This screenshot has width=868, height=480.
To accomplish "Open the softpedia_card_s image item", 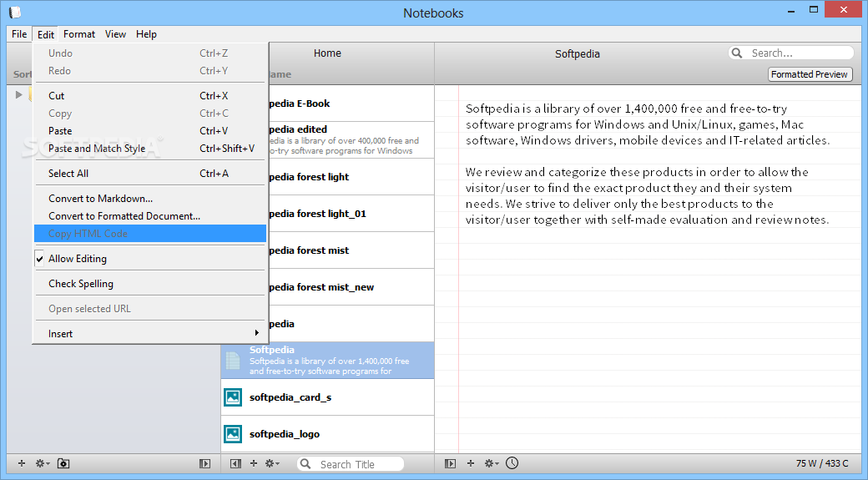I will (328, 397).
